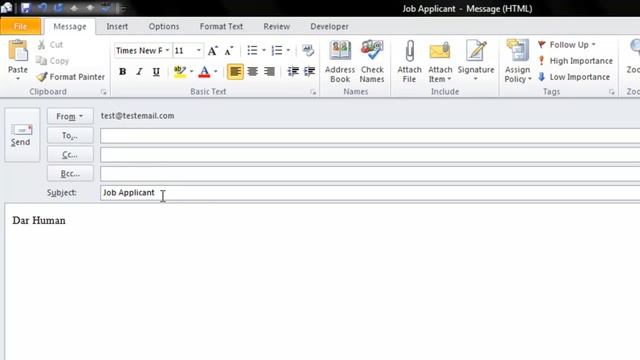Click Attach Item envelope

pyautogui.click(x=440, y=61)
